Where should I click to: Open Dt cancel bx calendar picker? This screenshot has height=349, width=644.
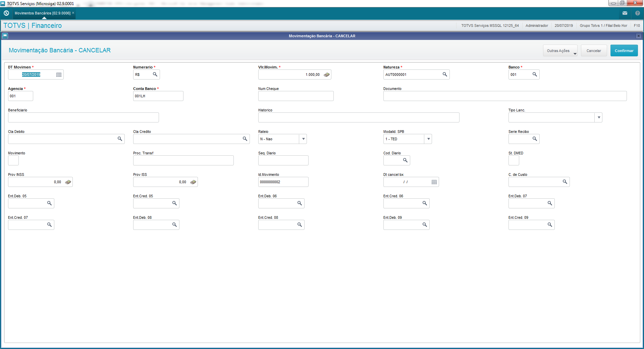click(x=434, y=182)
